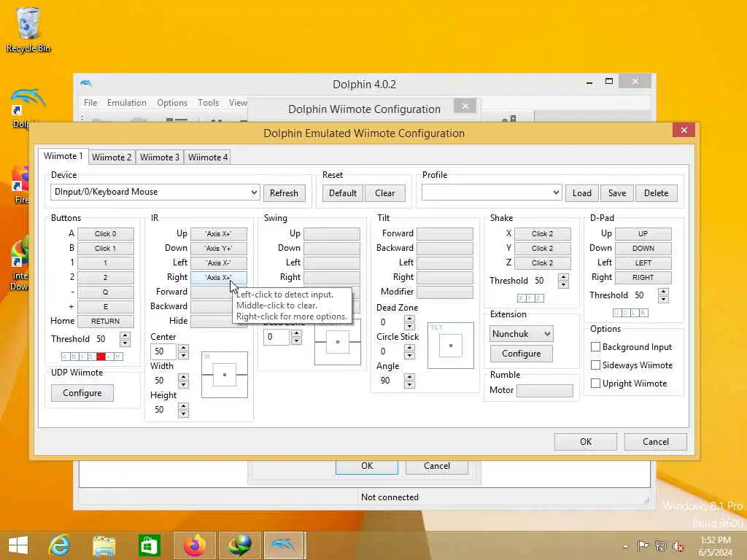Image resolution: width=747 pixels, height=560 pixels.
Task: Click Cancel in Emulated Wiimote Configuration
Action: [x=656, y=441]
